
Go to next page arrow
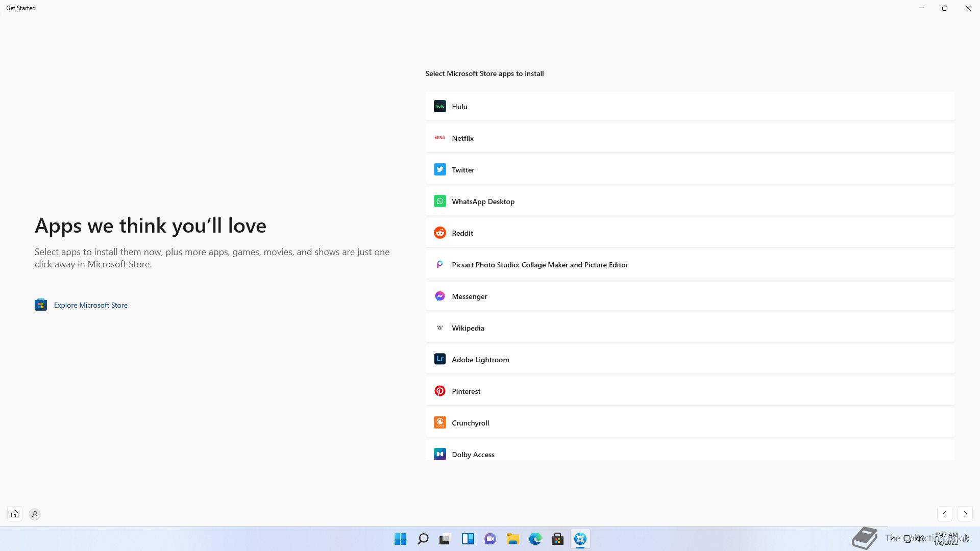965,514
